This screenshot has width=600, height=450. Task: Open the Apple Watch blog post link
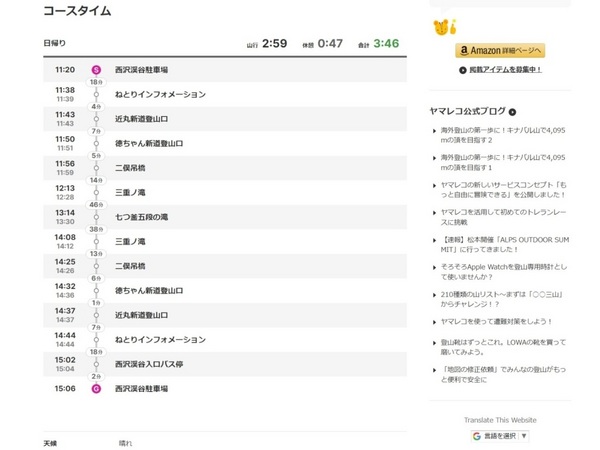click(x=504, y=272)
